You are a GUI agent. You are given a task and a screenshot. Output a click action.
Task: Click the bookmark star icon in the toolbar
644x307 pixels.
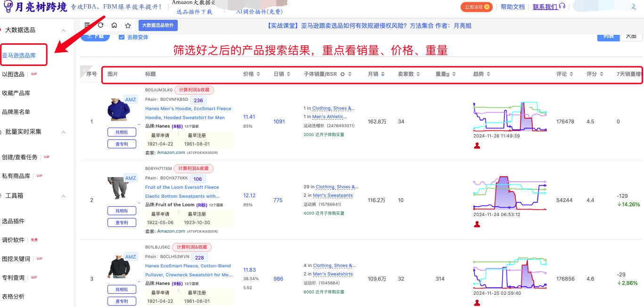[x=128, y=25]
